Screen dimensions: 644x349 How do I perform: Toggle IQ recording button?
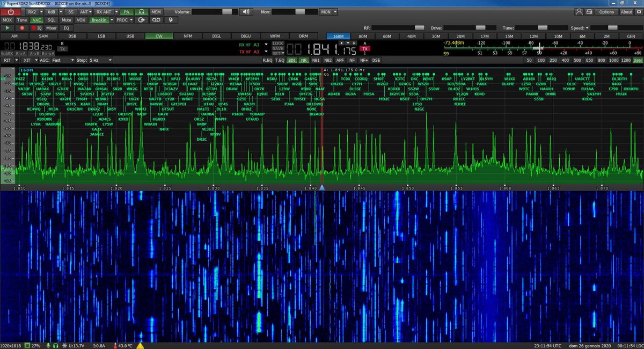[x=36, y=27]
